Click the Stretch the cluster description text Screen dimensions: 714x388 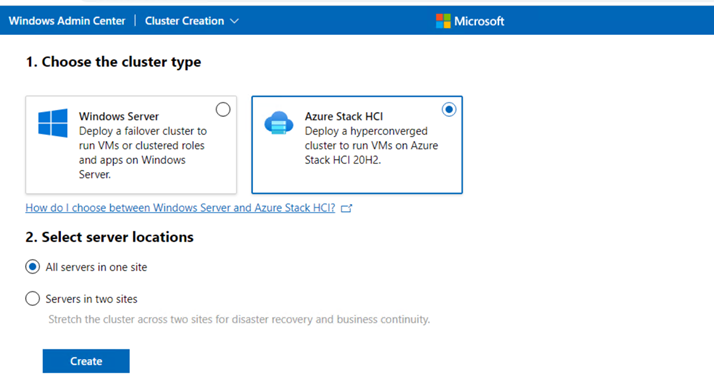239,319
